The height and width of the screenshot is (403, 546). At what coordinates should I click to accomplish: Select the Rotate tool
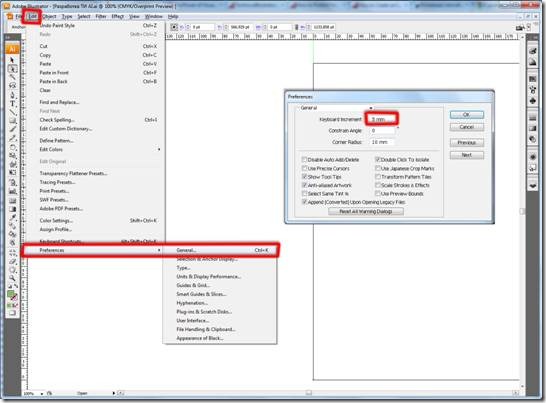[x=13, y=147]
